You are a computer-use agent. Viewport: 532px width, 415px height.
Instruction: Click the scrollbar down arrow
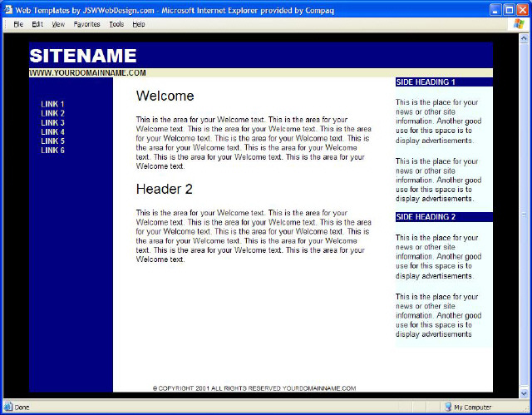(524, 393)
